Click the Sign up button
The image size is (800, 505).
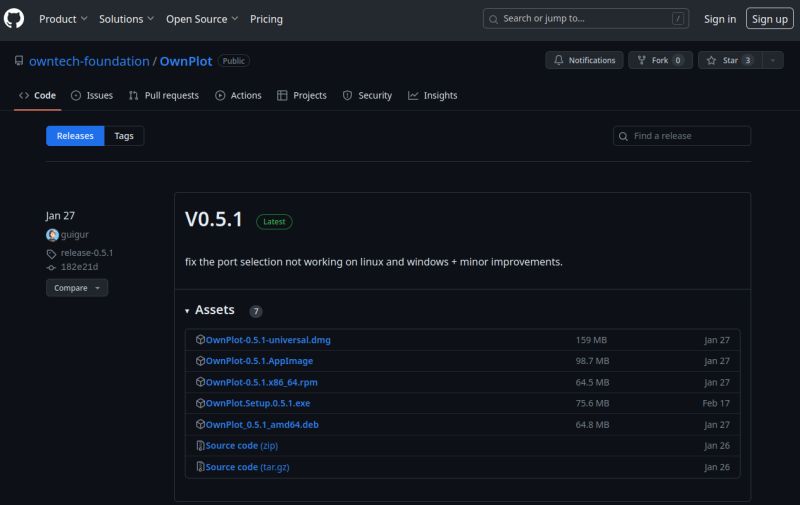[769, 19]
